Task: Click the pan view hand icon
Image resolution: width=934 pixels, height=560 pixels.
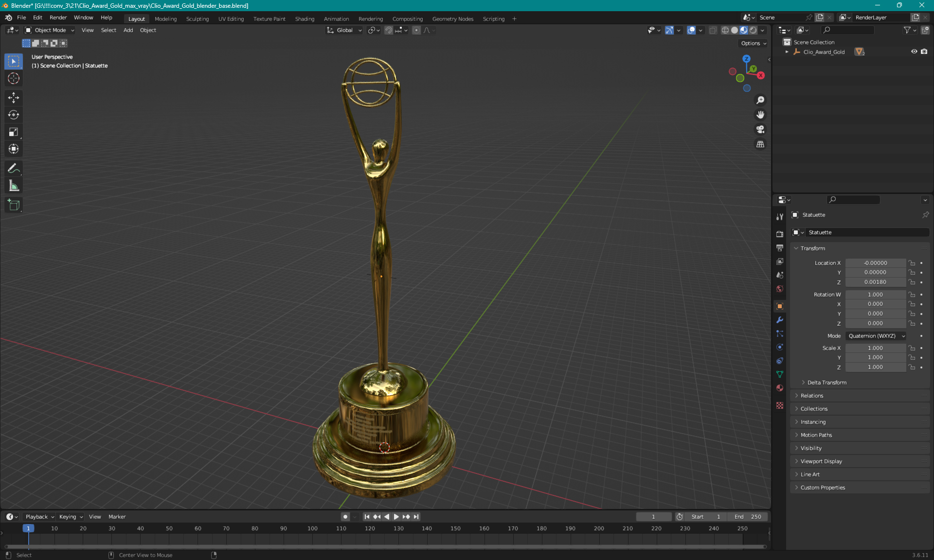Action: coord(760,115)
